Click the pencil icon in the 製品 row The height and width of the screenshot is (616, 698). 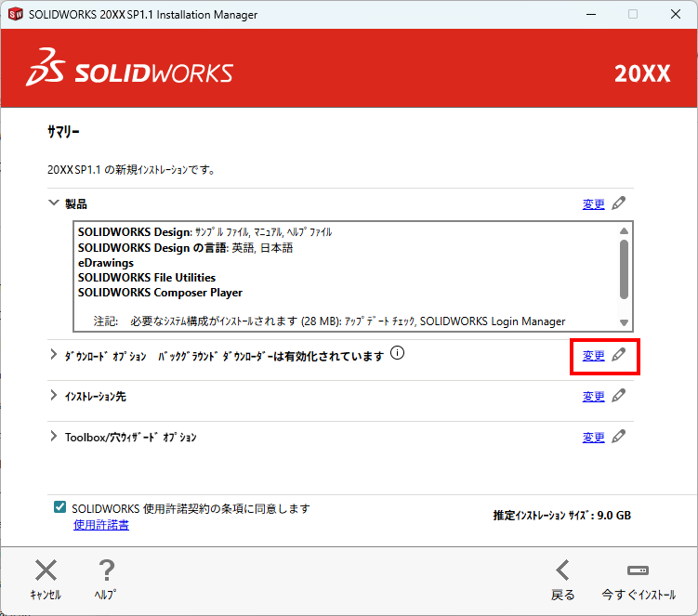[x=618, y=203]
